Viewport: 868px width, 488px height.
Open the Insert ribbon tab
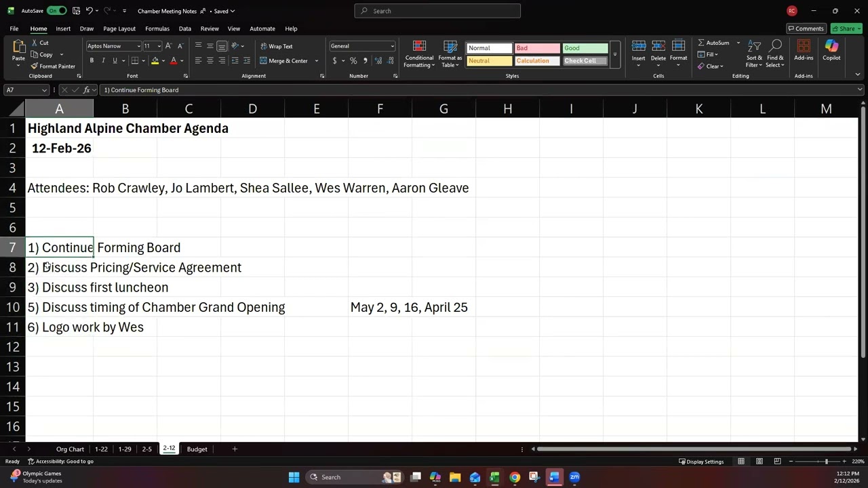coord(63,28)
